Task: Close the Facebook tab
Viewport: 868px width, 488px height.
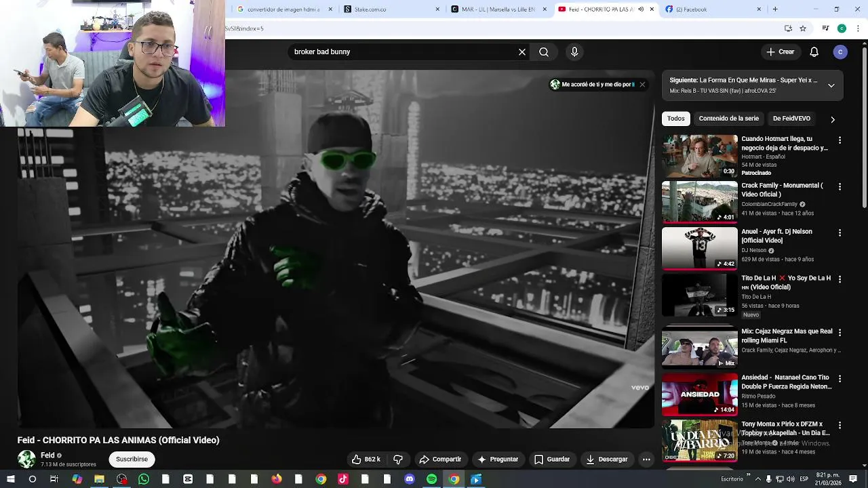Action: pos(759,9)
